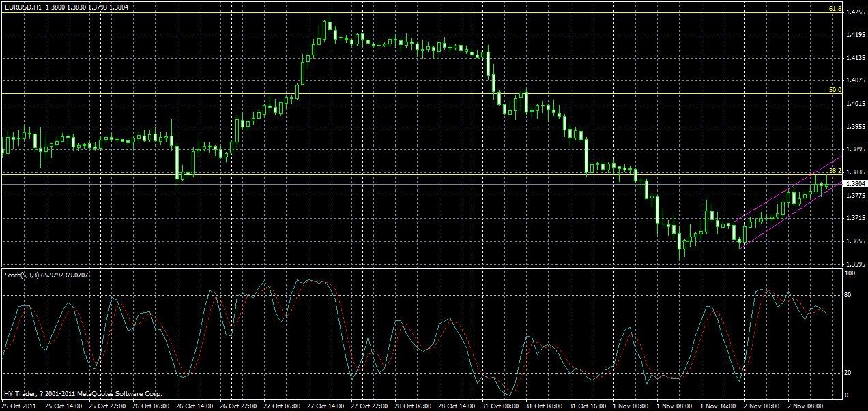Select the 61.8 Fibonacci level line
Viewport: 868px width, 411px height.
coord(409,12)
